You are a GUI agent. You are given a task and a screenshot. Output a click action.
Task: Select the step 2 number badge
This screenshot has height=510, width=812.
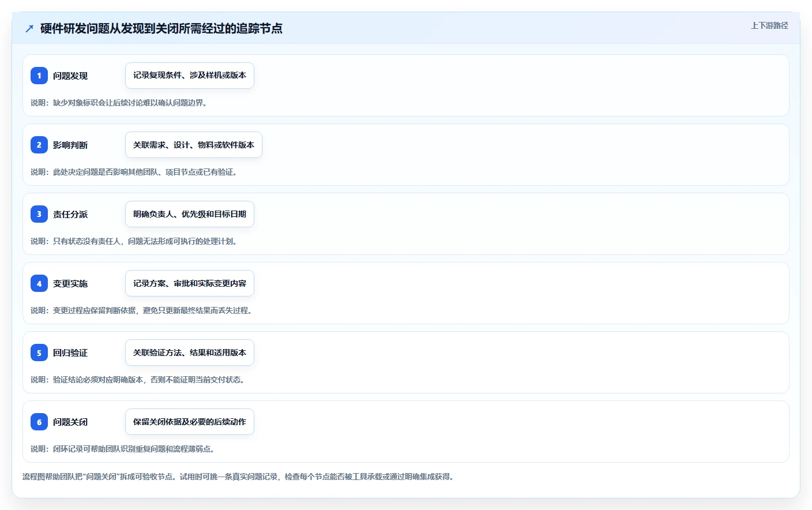coord(39,145)
